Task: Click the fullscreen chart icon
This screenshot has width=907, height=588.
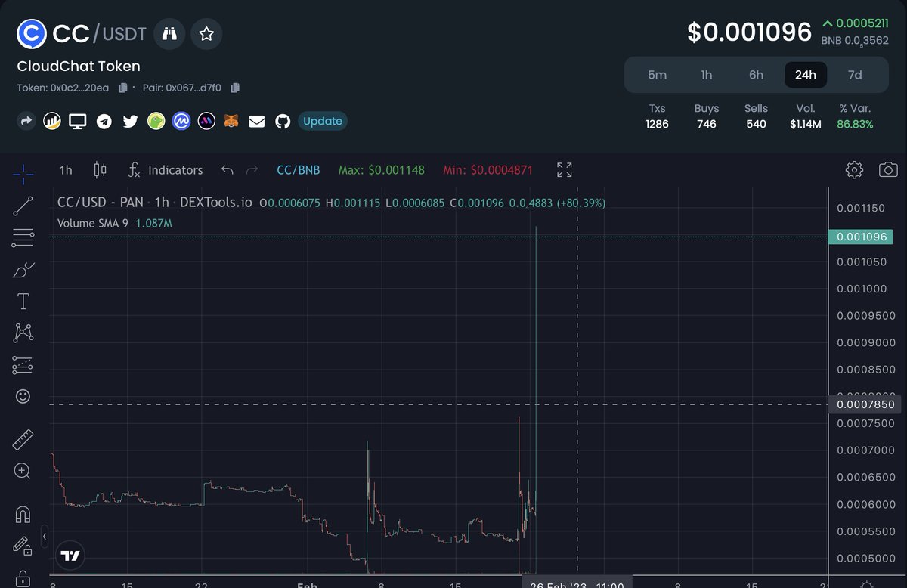Action: tap(565, 170)
